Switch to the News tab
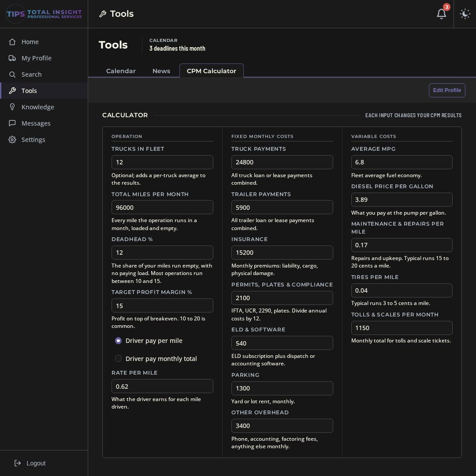476x476 pixels. point(161,71)
